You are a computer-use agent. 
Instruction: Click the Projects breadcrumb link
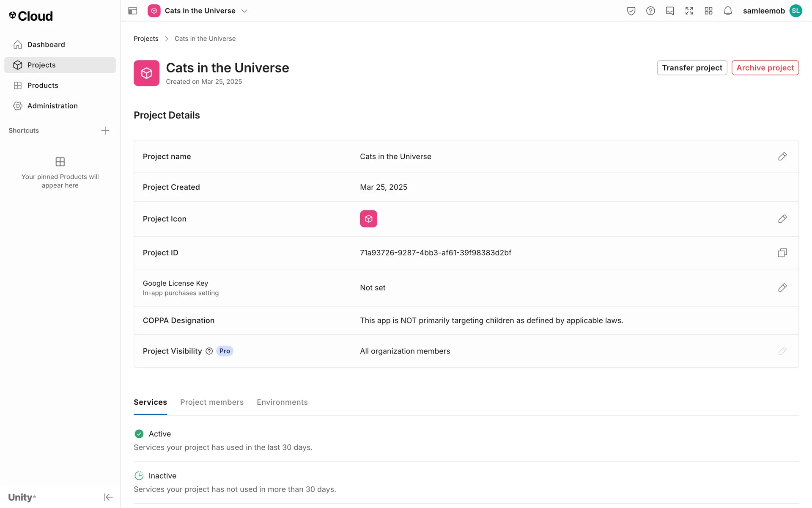[146, 39]
